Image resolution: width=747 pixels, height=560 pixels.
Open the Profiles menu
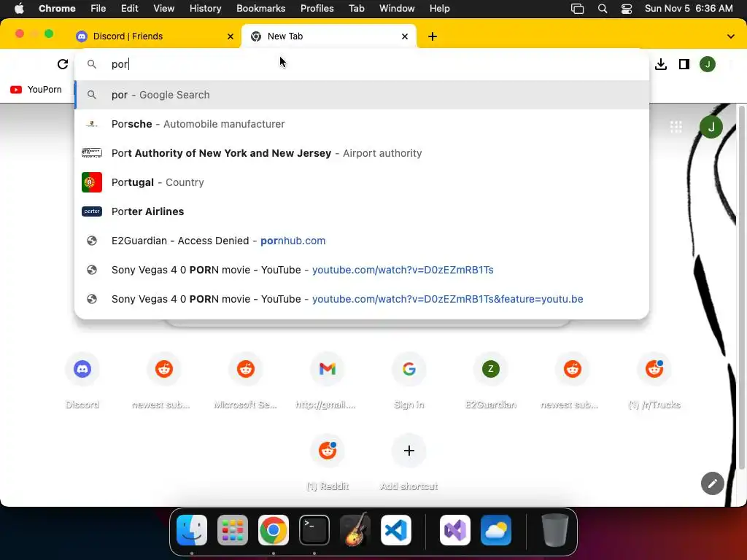tap(317, 9)
